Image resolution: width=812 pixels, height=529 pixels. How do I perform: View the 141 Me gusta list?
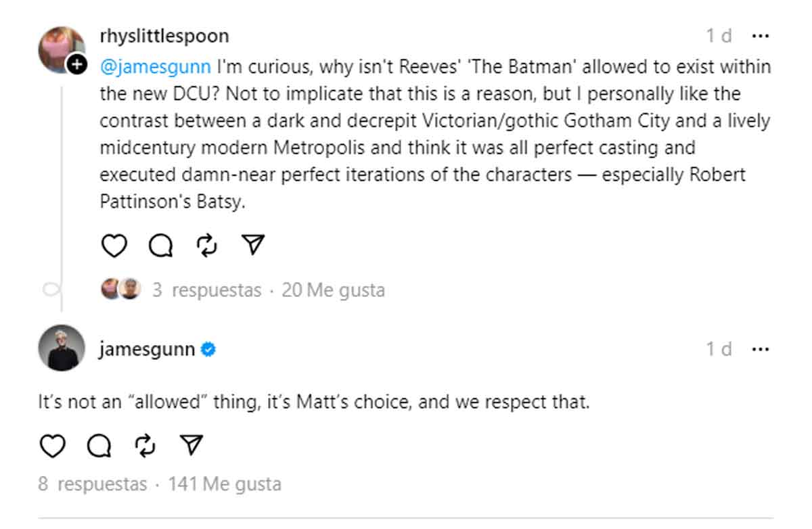coord(226,484)
